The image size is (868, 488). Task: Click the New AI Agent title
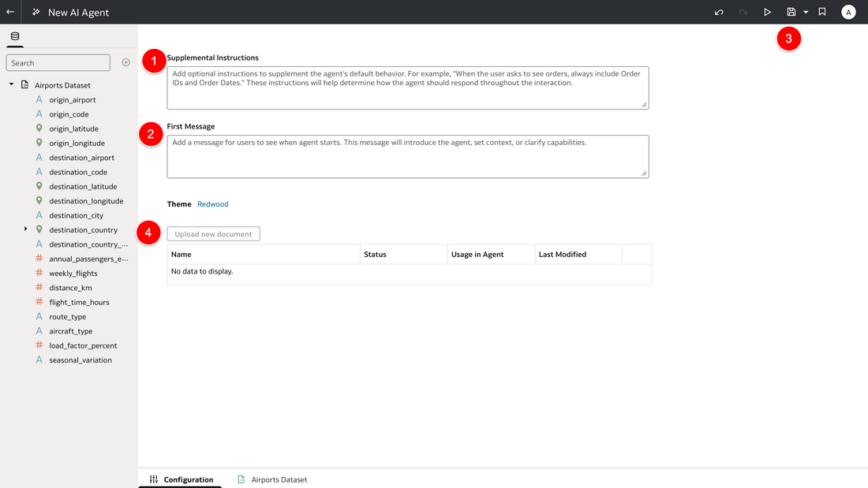(78, 12)
